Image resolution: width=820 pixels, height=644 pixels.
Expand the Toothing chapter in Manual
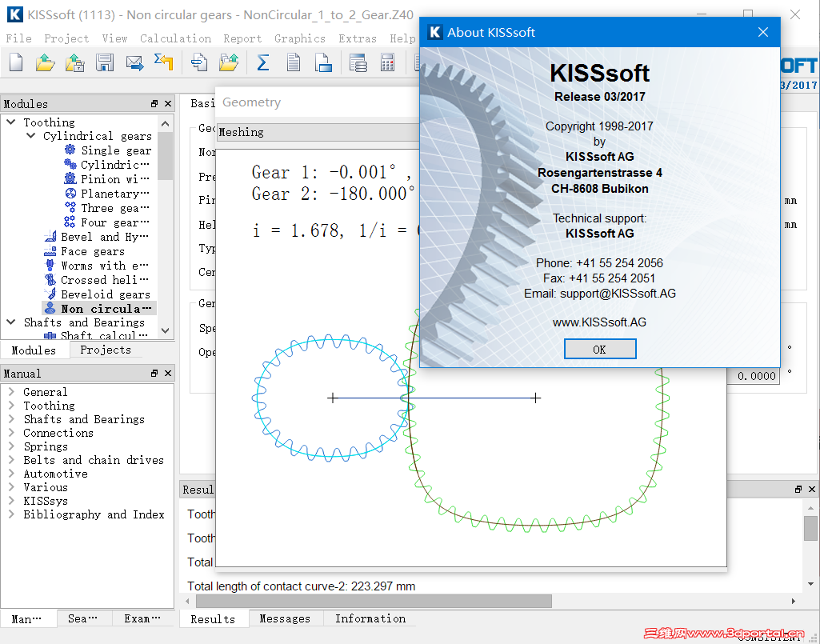(x=11, y=405)
